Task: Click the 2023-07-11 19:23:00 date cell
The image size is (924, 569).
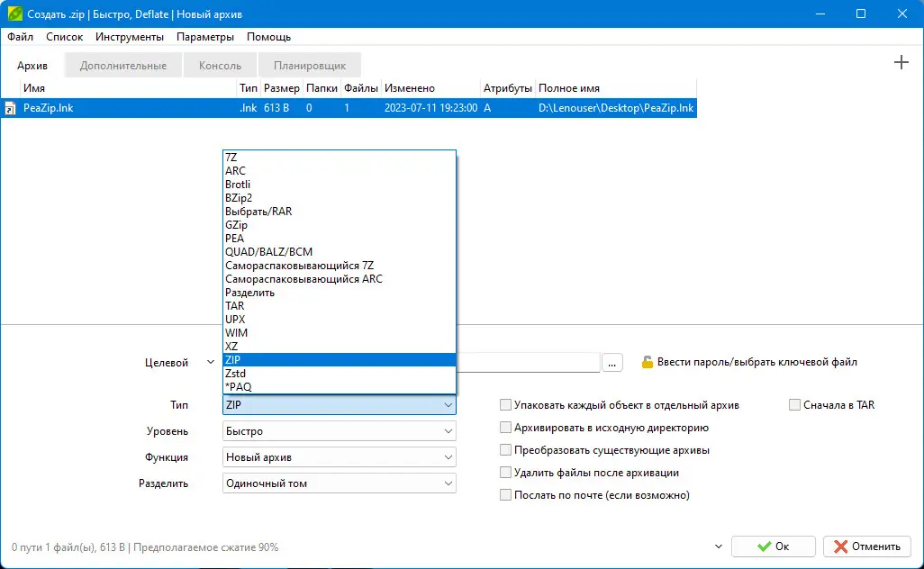Action: tap(430, 108)
